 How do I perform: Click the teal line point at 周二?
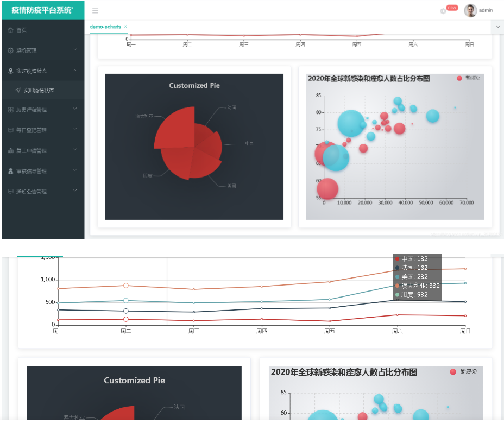(x=126, y=301)
